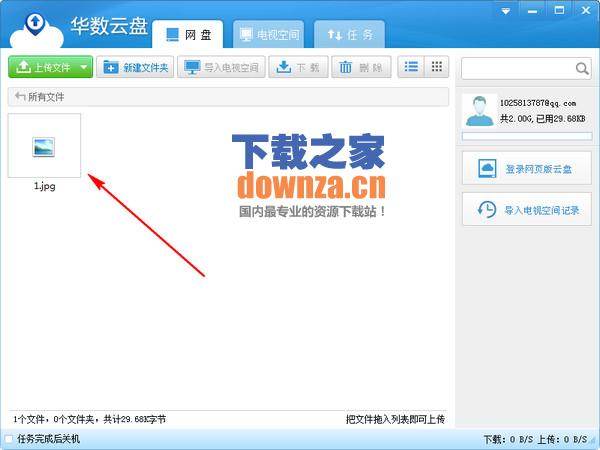The height and width of the screenshot is (450, 600).
Task: Click download speed 下载: 0 B/S
Action: click(508, 439)
